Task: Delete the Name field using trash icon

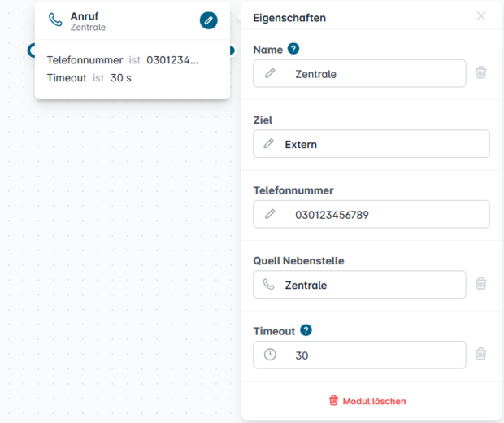Action: tap(481, 73)
